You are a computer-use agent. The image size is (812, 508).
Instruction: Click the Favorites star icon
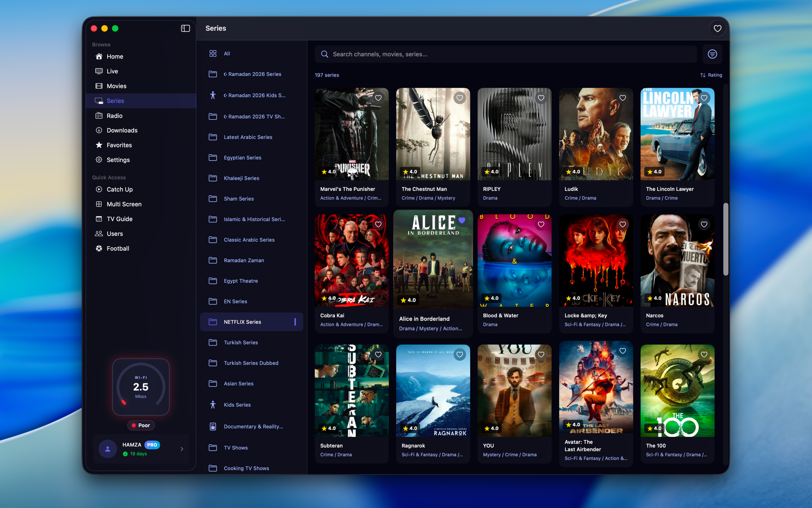pyautogui.click(x=99, y=145)
